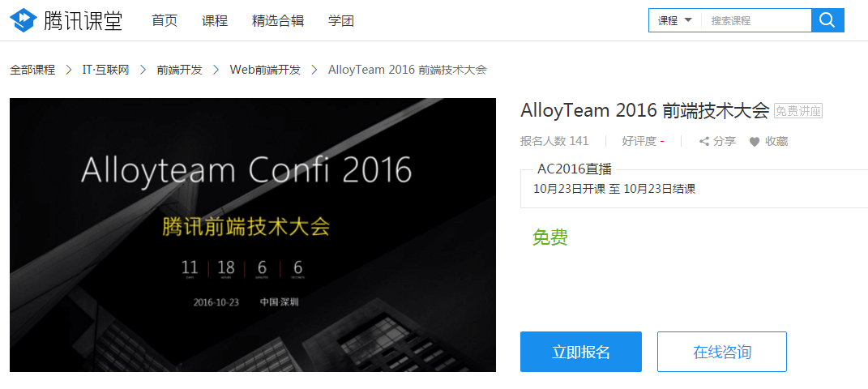Click the share icon next to 分享
868x389 pixels.
click(x=704, y=142)
